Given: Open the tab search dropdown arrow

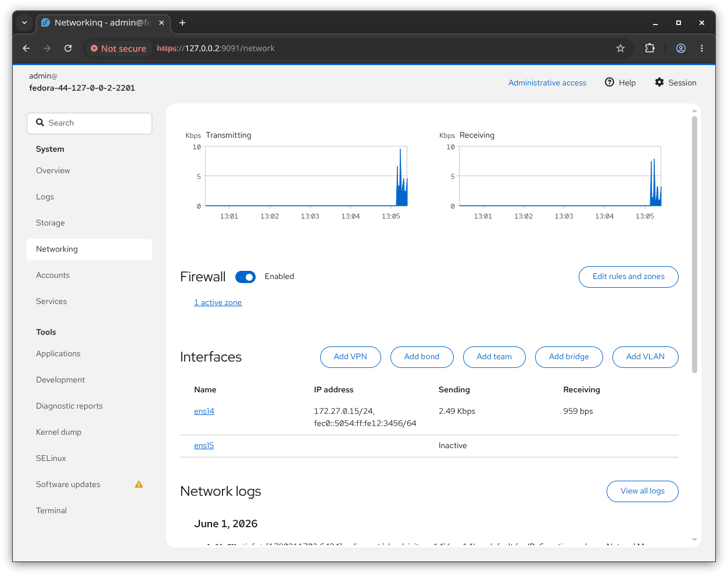Looking at the screenshot, I should pos(24,23).
